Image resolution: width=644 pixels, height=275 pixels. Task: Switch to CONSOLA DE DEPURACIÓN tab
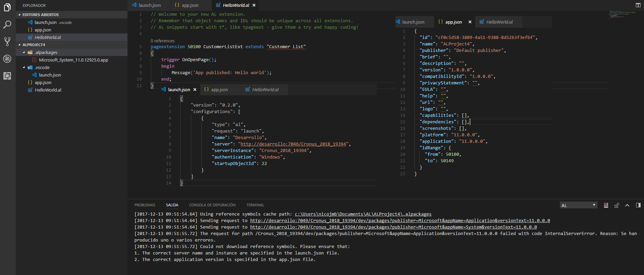coord(212,205)
